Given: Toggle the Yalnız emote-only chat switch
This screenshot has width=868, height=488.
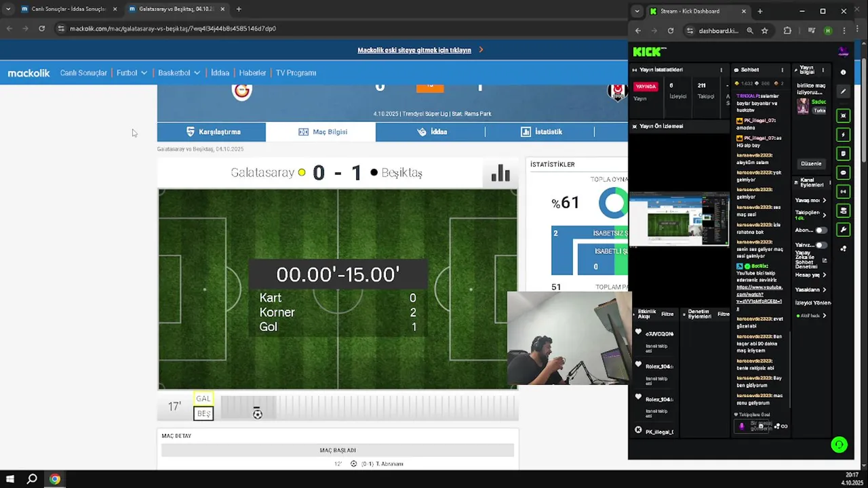Looking at the screenshot, I should point(821,245).
